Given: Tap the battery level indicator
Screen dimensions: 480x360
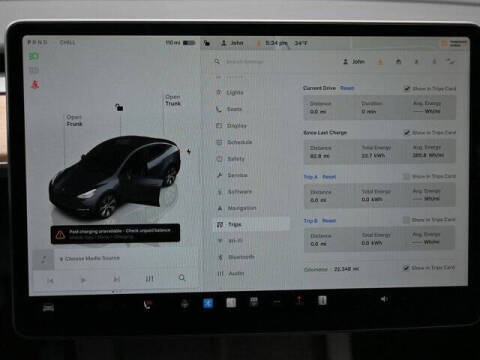Looking at the screenshot, I should click(189, 43).
